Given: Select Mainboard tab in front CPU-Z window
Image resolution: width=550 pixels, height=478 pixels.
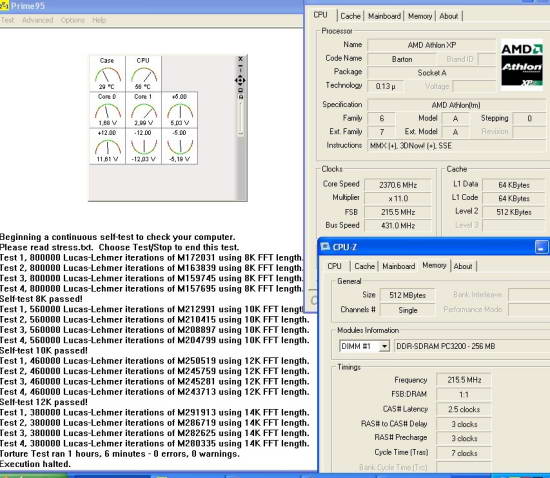Looking at the screenshot, I should [x=398, y=266].
